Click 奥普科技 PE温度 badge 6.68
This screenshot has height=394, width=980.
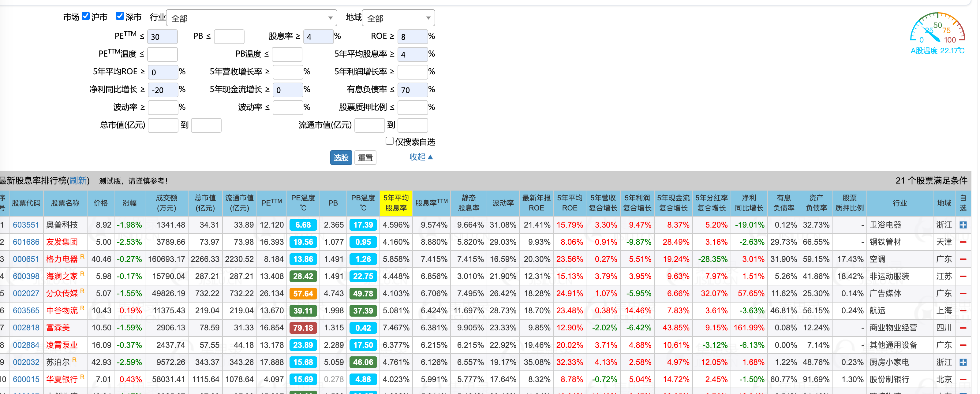click(x=304, y=225)
